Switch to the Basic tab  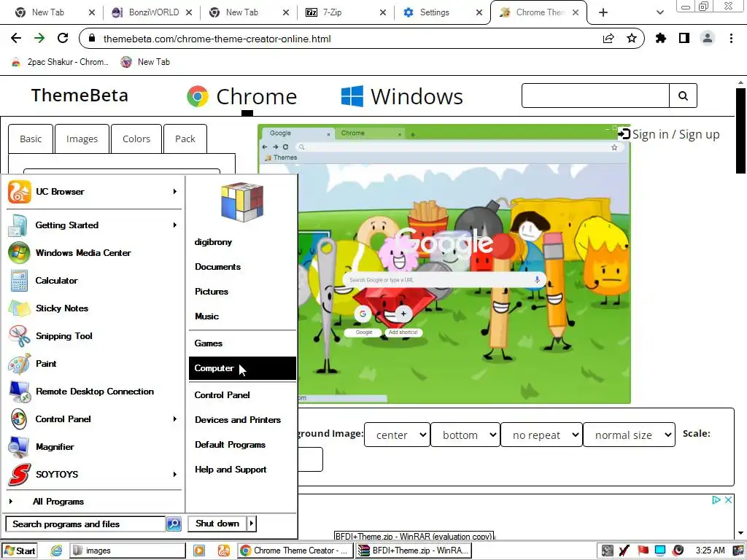31,139
